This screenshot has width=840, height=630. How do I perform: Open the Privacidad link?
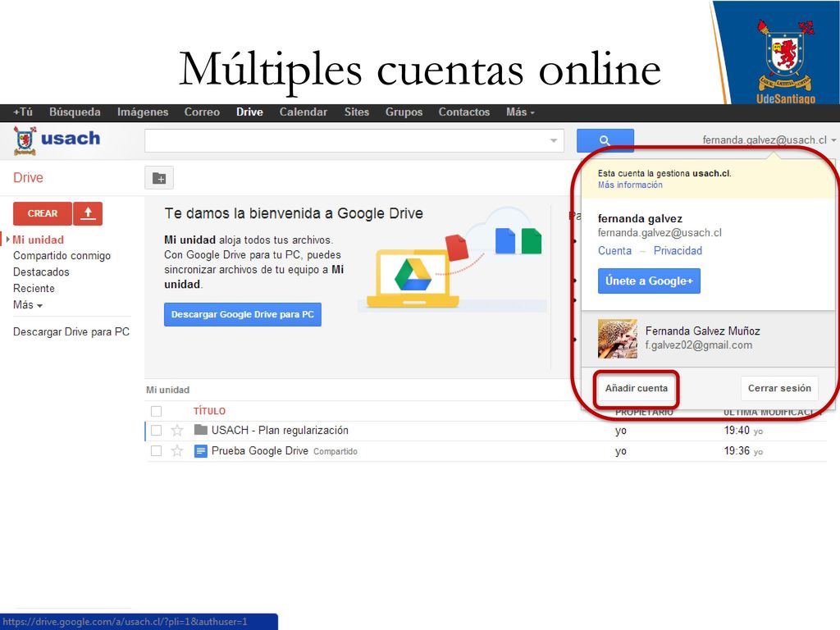click(x=678, y=251)
